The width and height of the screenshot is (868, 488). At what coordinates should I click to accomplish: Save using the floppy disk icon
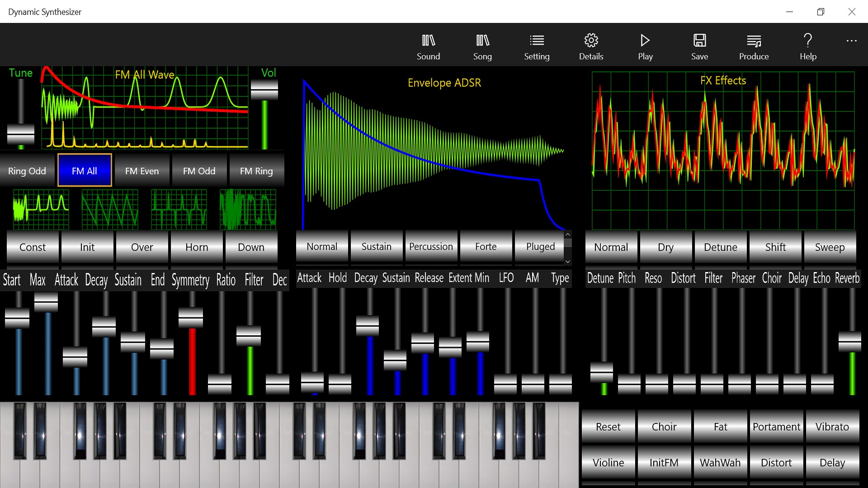[x=699, y=41]
